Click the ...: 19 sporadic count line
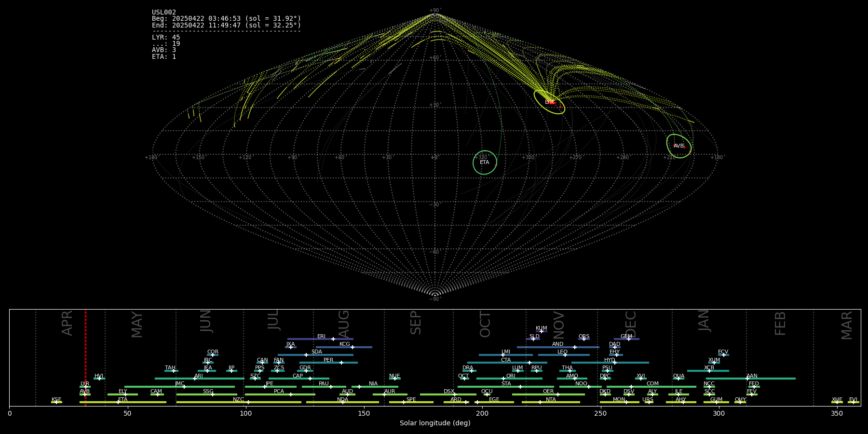 pyautogui.click(x=166, y=43)
